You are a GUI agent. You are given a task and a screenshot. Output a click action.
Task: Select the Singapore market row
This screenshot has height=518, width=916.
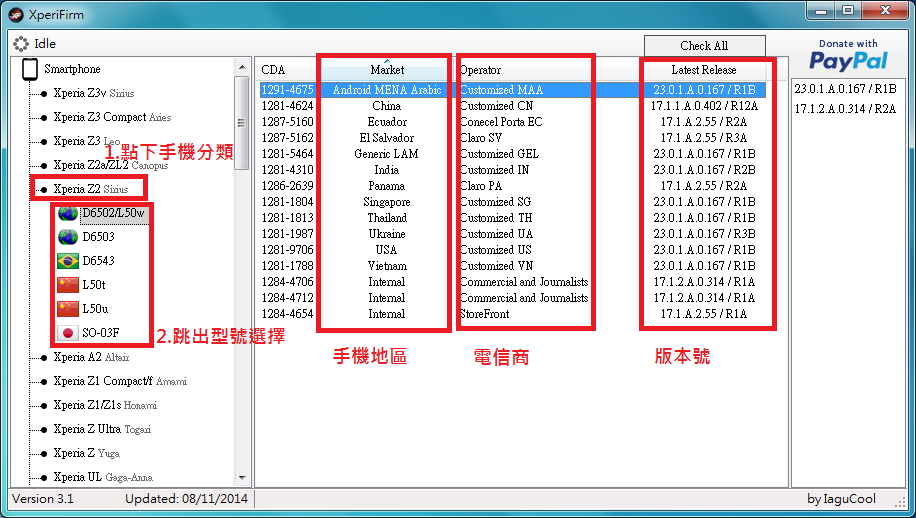coord(512,202)
